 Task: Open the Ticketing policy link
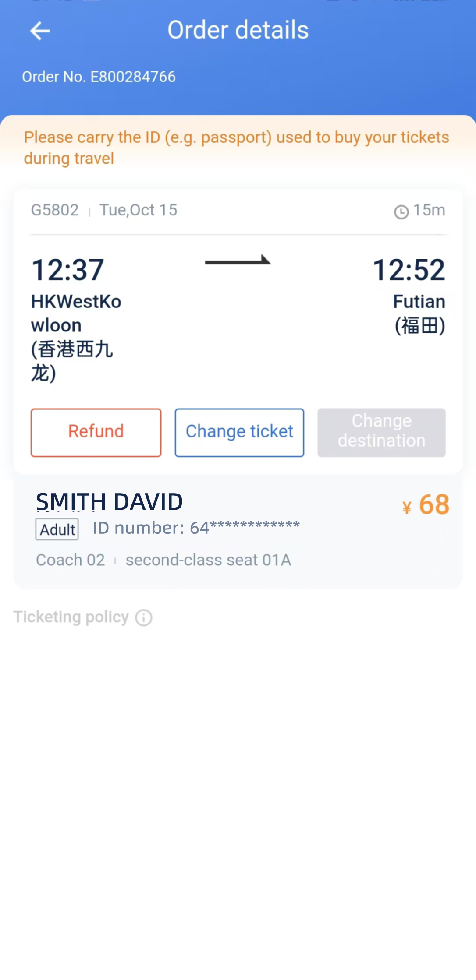click(x=71, y=617)
